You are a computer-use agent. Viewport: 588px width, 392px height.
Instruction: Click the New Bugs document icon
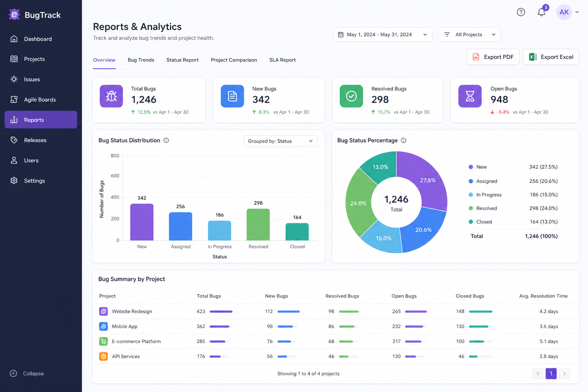click(232, 96)
